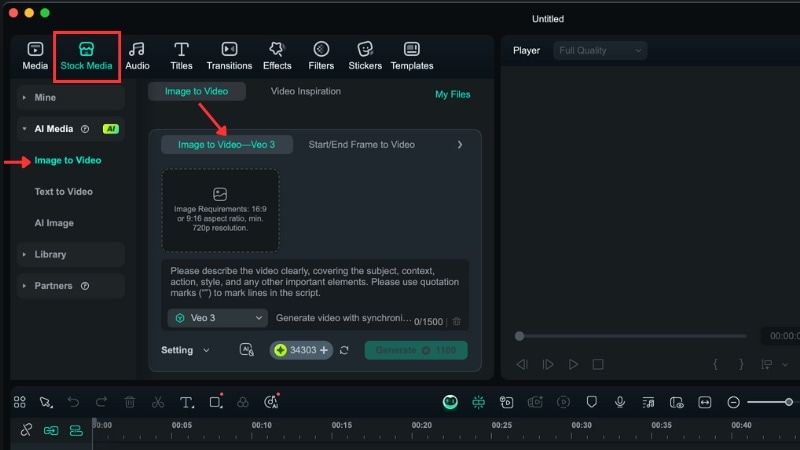This screenshot has height=450, width=800.
Task: Select Text to Video in sidebar
Action: click(64, 192)
